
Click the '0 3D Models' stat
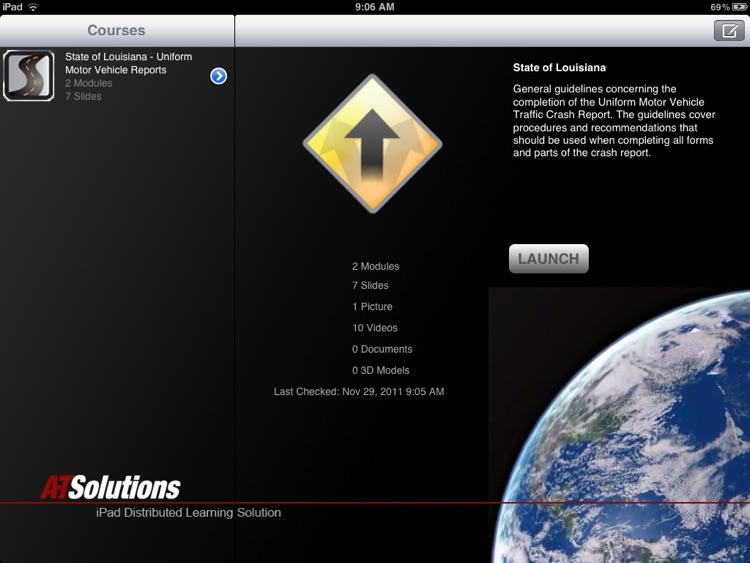pyautogui.click(x=380, y=370)
